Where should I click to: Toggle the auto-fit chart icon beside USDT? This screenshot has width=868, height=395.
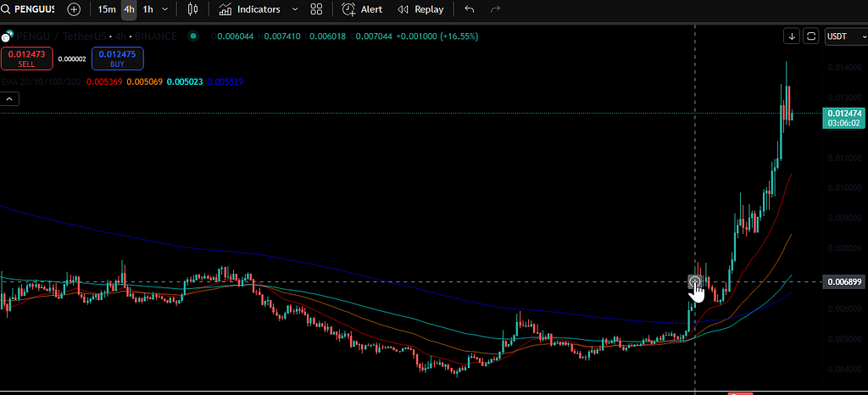pyautogui.click(x=811, y=36)
